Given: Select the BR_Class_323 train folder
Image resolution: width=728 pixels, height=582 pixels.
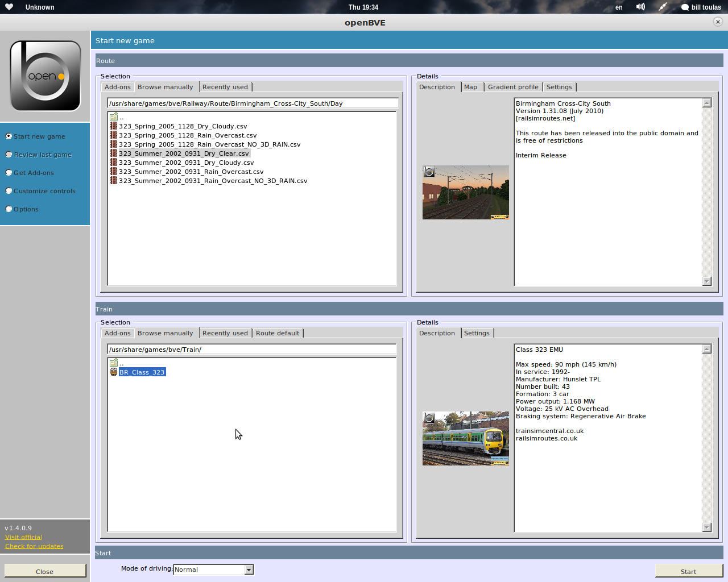Looking at the screenshot, I should coord(142,372).
